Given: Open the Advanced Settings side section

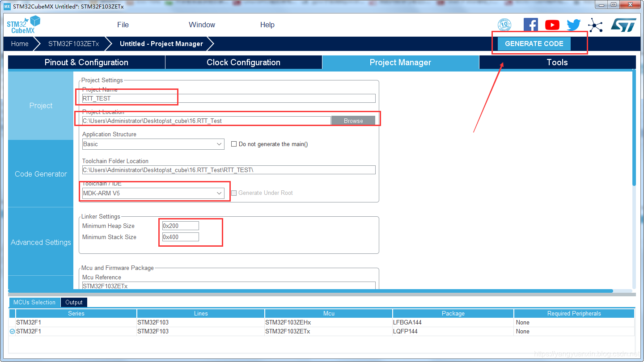Looking at the screenshot, I should (41, 242).
